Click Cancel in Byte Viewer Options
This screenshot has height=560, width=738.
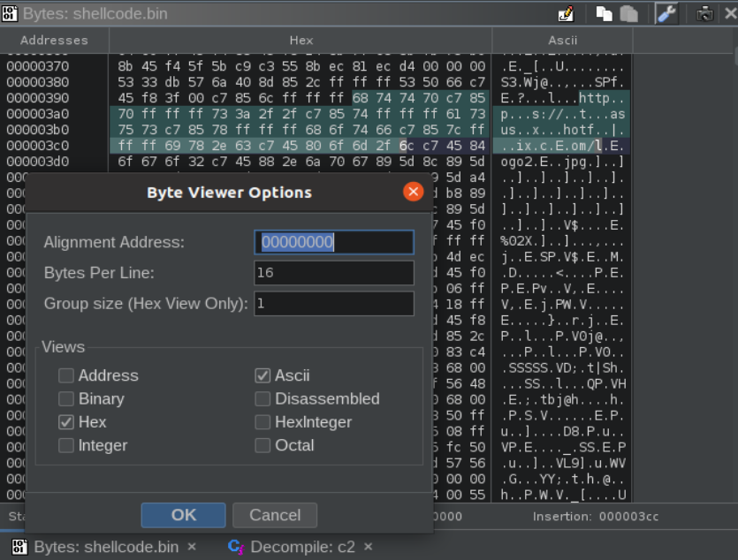(x=275, y=515)
